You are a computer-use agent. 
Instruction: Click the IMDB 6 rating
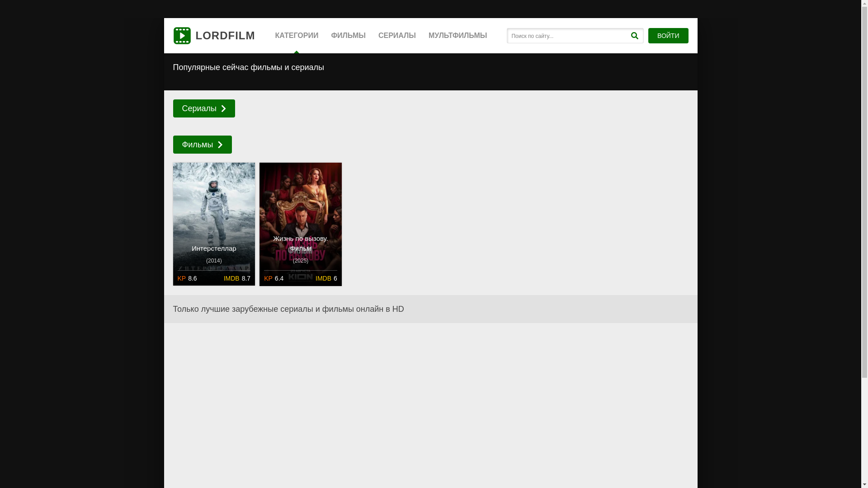click(x=326, y=278)
